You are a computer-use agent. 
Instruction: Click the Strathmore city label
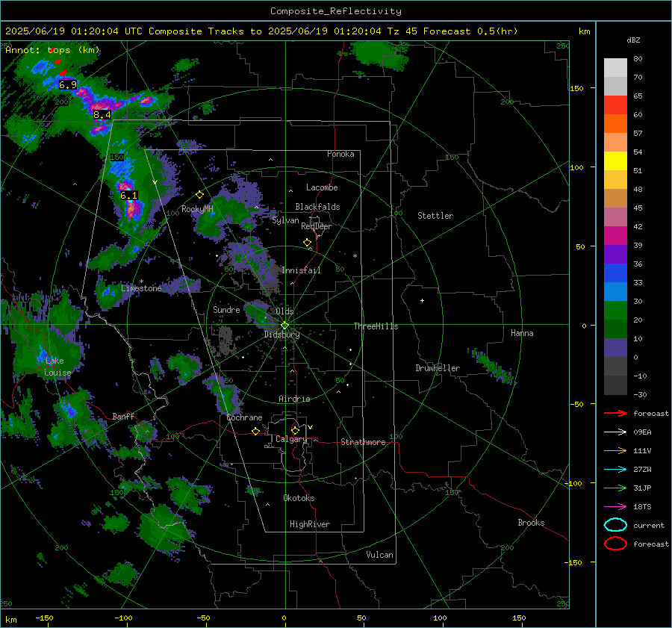pos(363,442)
